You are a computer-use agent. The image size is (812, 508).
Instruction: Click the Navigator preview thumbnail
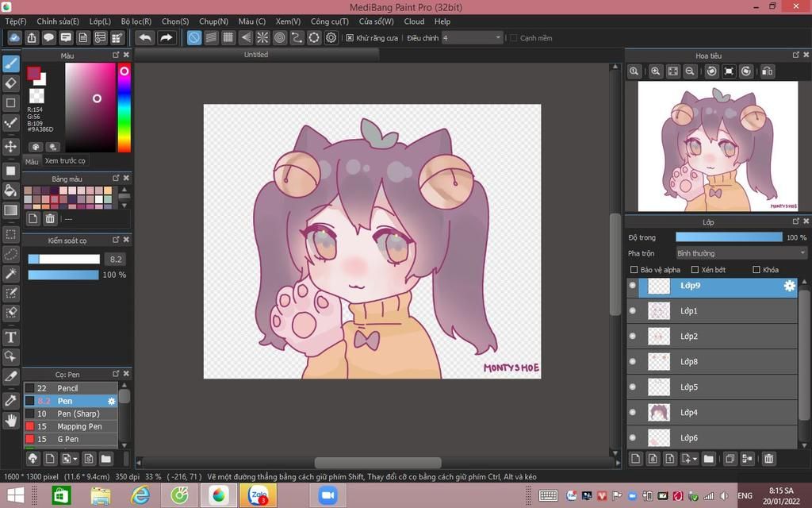[718, 146]
